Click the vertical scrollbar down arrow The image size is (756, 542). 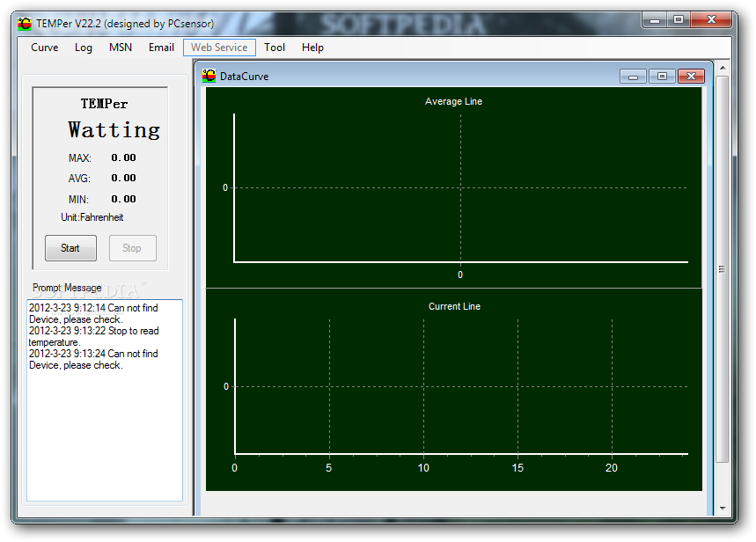pyautogui.click(x=723, y=508)
